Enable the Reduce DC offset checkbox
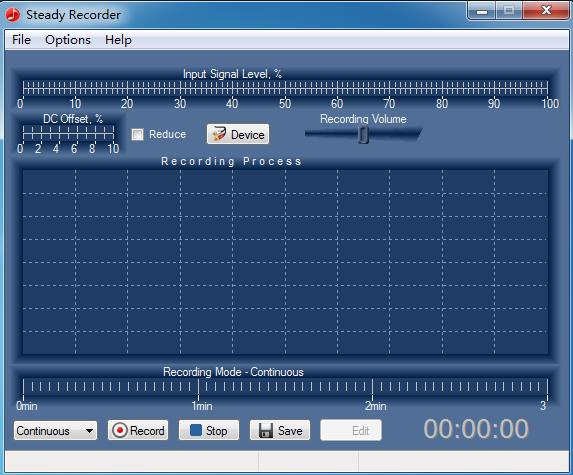The width and height of the screenshot is (573, 475). coord(137,134)
